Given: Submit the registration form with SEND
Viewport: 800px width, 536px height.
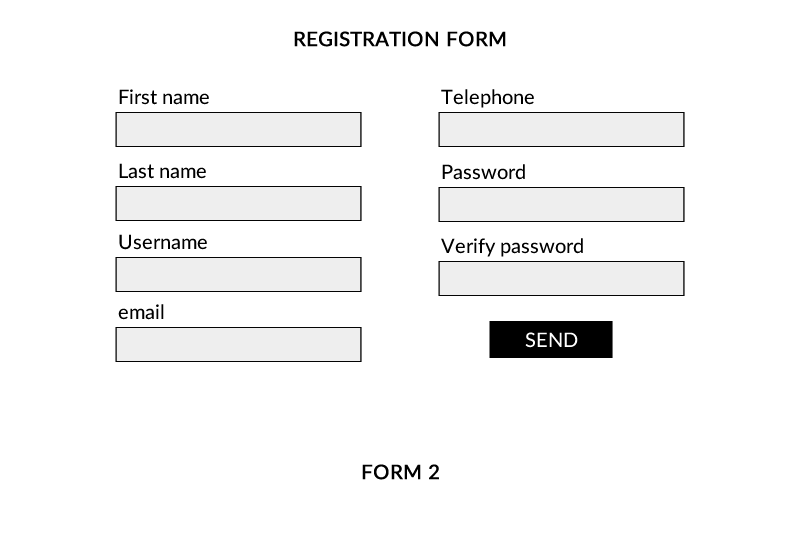Looking at the screenshot, I should point(551,340).
